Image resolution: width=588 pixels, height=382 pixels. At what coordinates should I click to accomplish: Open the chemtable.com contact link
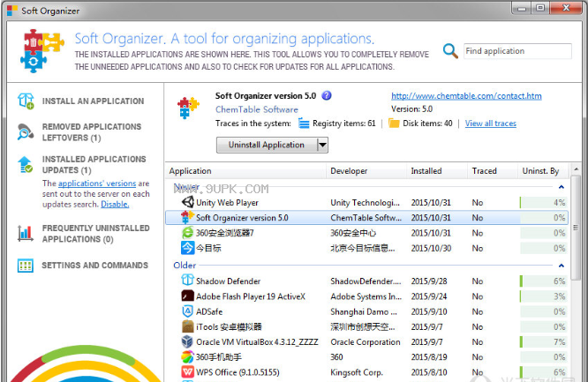pyautogui.click(x=466, y=96)
